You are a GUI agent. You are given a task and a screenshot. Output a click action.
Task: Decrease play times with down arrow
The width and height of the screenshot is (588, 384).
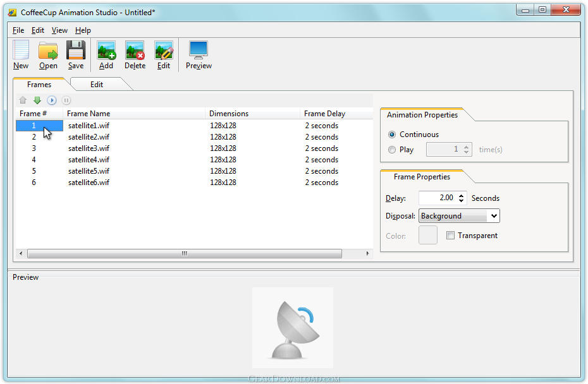point(466,152)
